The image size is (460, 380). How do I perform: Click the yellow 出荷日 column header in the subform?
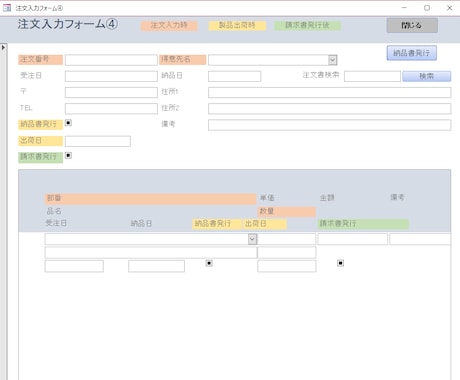pyautogui.click(x=265, y=224)
